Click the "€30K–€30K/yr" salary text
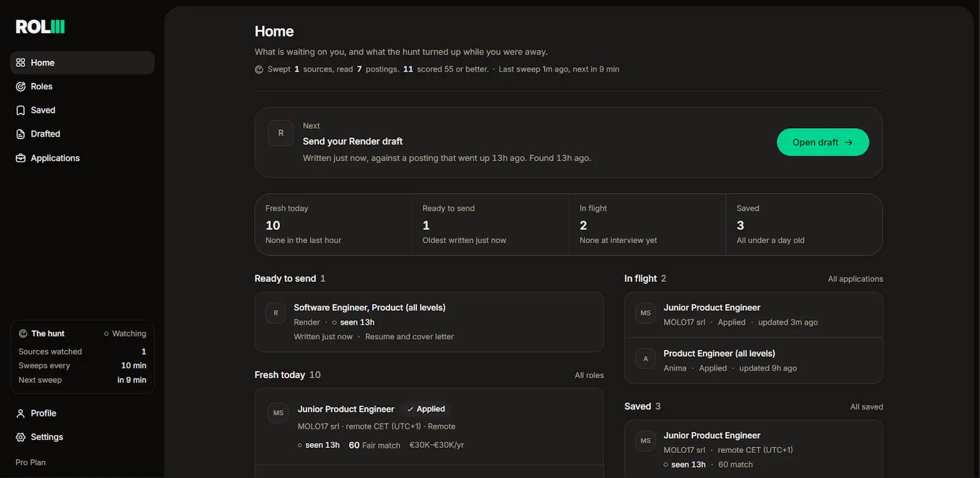980x478 pixels. point(437,446)
